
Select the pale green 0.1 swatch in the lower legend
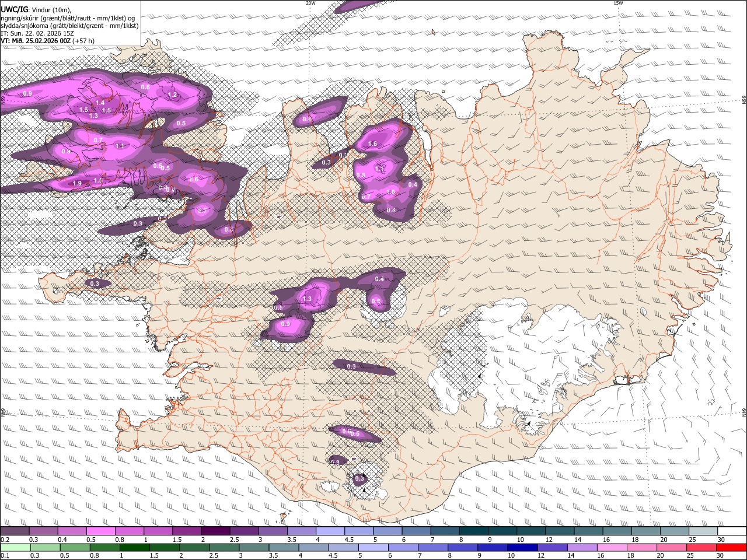(x=15, y=547)
